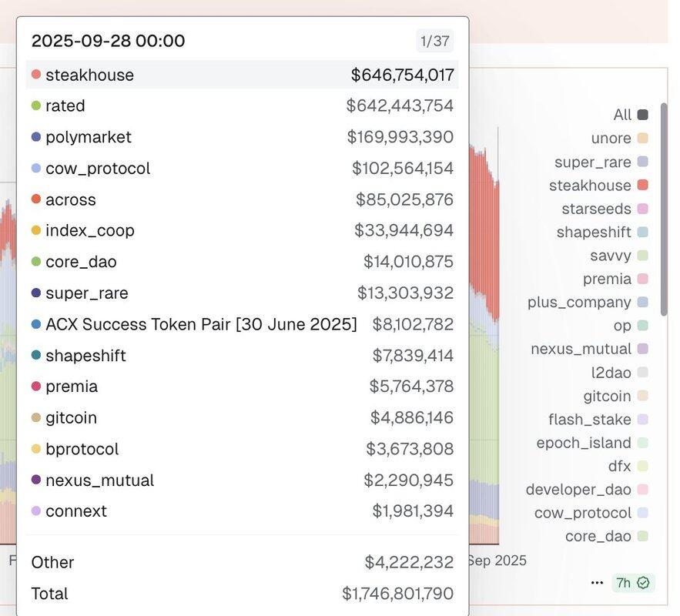Click the op legend color swatch
Viewport: 680px width, 616px height.
643,326
